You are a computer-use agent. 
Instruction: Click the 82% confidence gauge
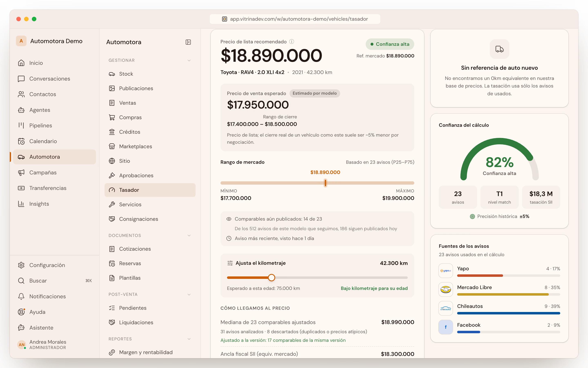click(x=499, y=159)
